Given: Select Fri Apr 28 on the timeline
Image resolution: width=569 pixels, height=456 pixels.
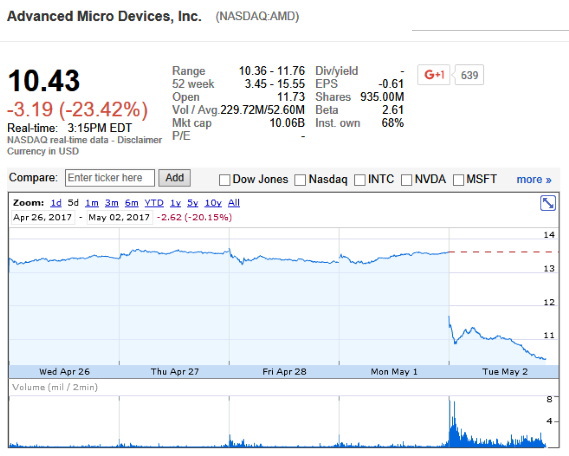Looking at the screenshot, I should 284,372.
